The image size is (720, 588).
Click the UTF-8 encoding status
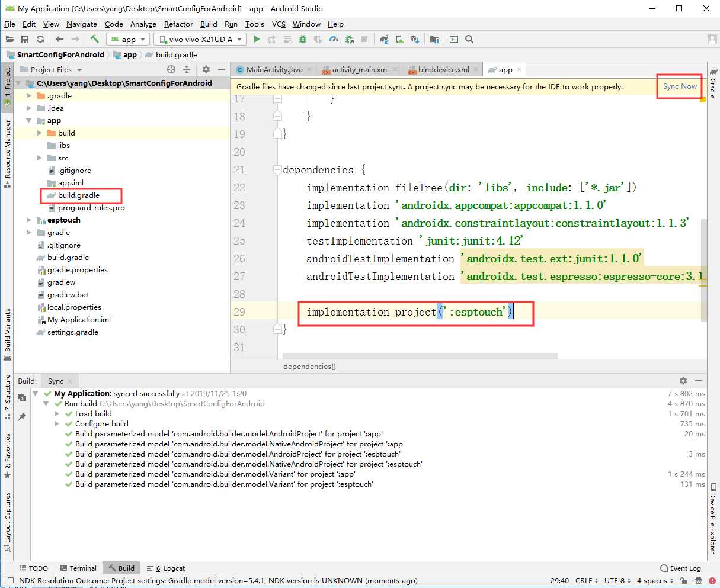click(x=616, y=581)
